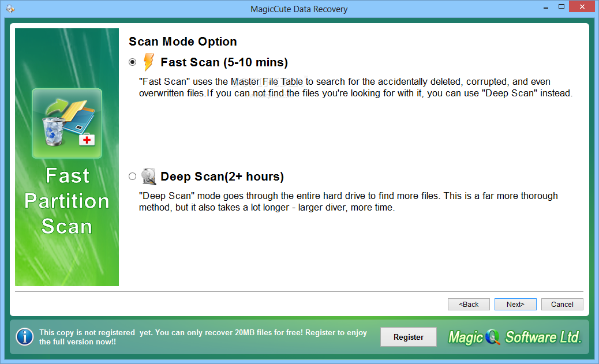Select the Fast Scan radio button

click(x=133, y=62)
